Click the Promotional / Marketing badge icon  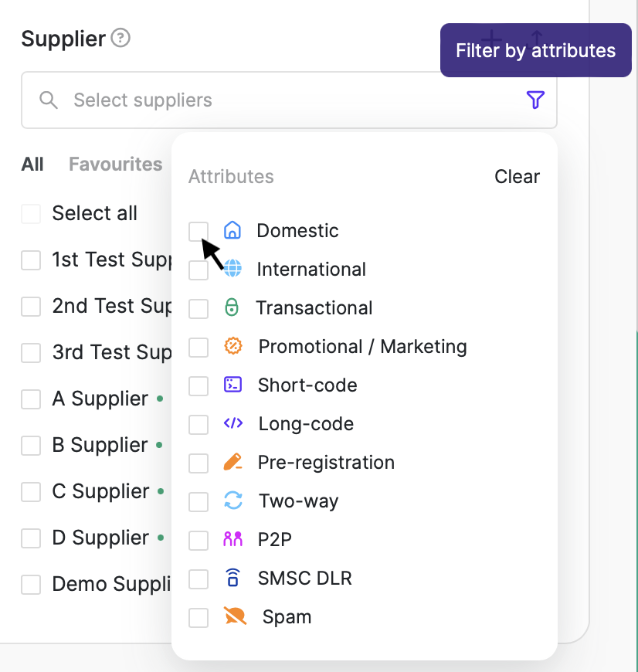[233, 346]
